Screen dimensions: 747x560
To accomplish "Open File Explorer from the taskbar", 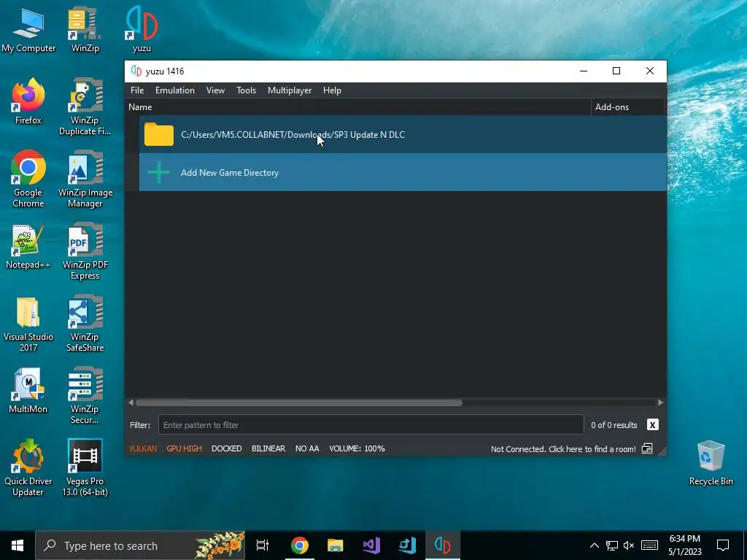I will pos(336,545).
